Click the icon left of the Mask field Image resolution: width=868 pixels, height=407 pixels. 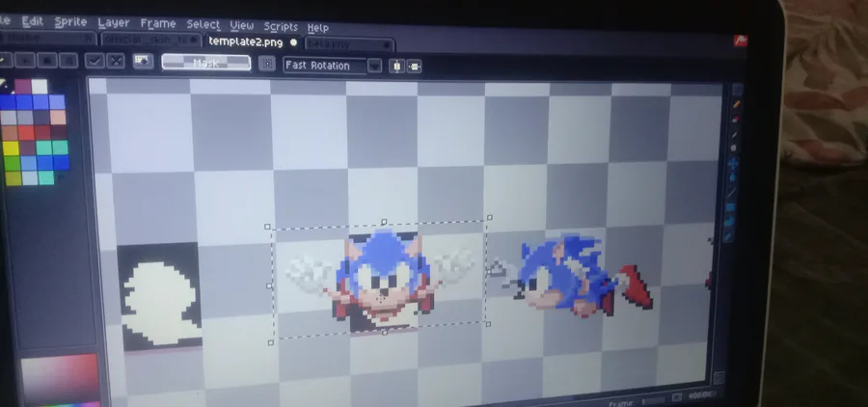144,62
